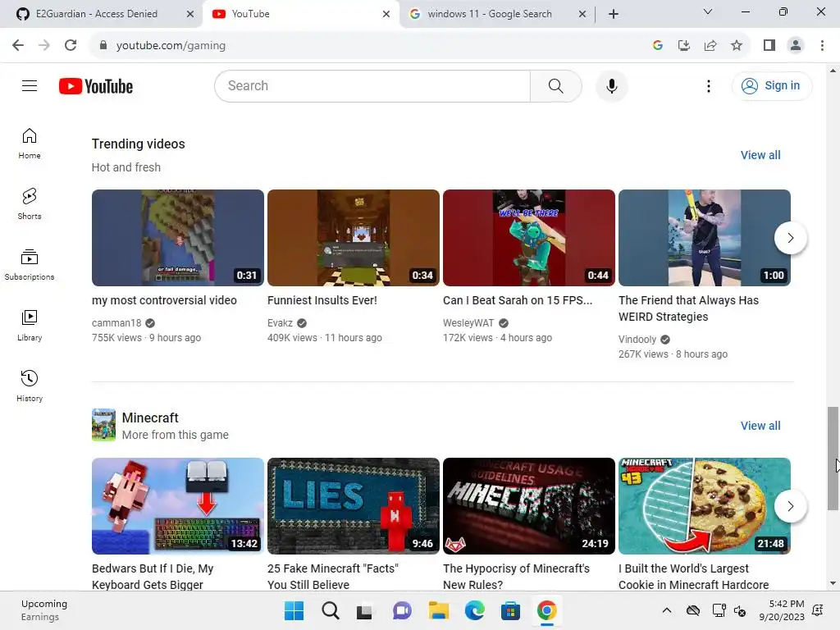Open Hypocrisy of Minecraft's Rules thumbnail

[529, 505]
